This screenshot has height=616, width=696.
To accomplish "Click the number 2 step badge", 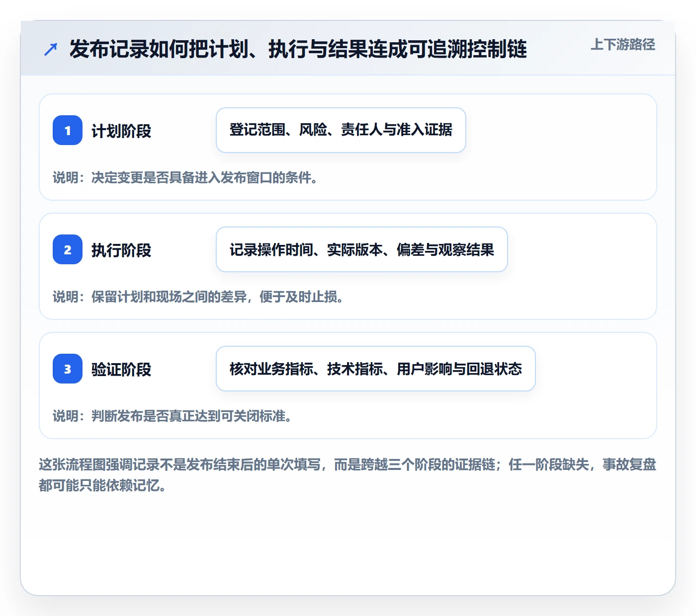I will coord(68,249).
